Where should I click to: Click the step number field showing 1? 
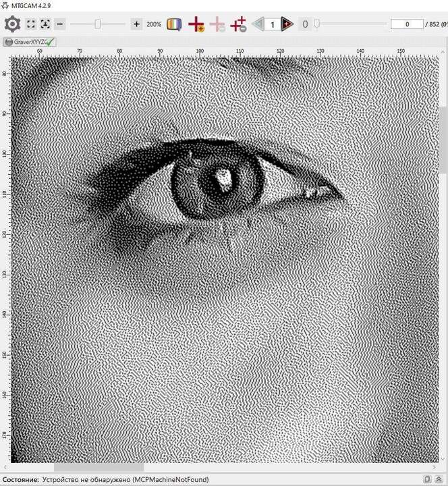pyautogui.click(x=273, y=25)
